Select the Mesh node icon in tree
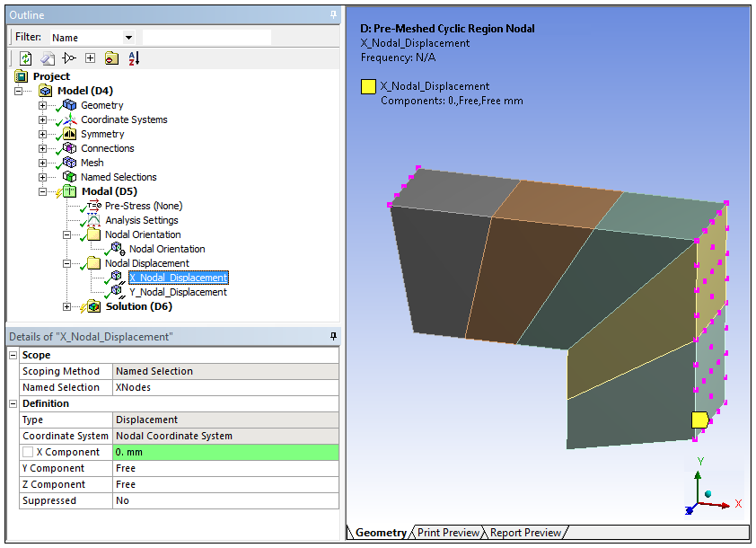This screenshot has width=756, height=548. 70,163
